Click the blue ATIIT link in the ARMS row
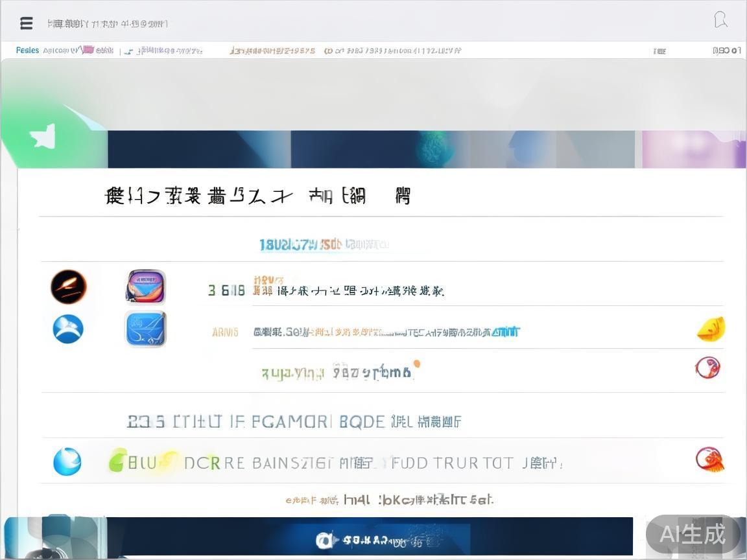 point(506,331)
